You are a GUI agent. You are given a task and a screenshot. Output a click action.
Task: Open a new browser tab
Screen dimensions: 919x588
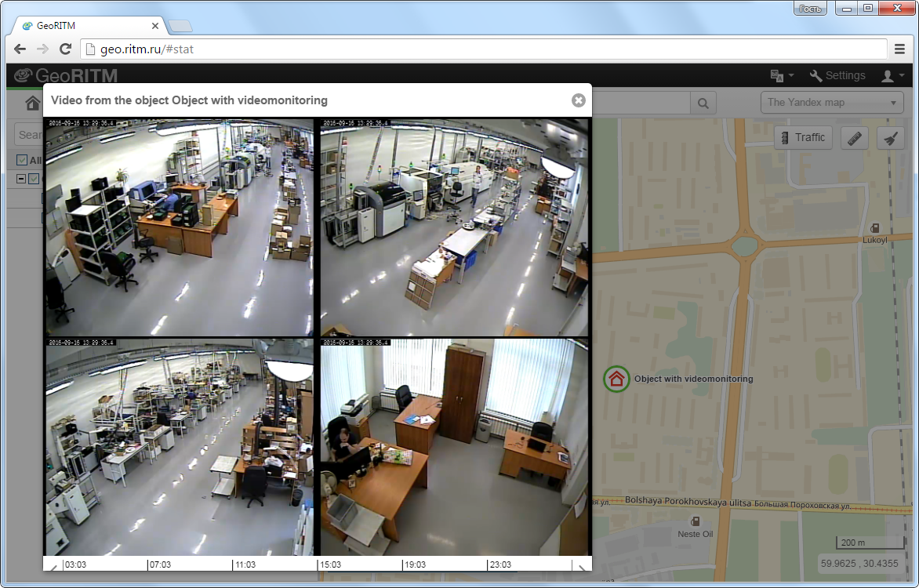click(180, 26)
